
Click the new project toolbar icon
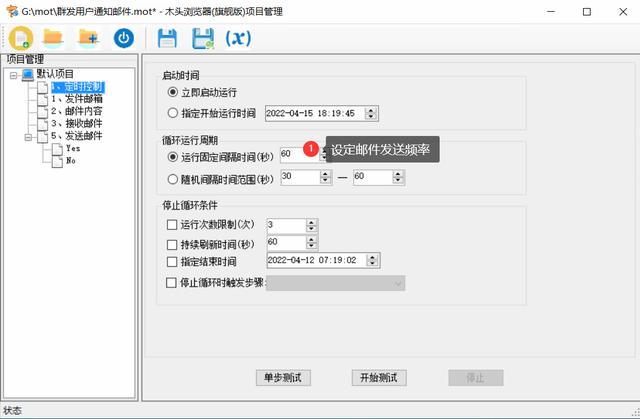(x=21, y=38)
